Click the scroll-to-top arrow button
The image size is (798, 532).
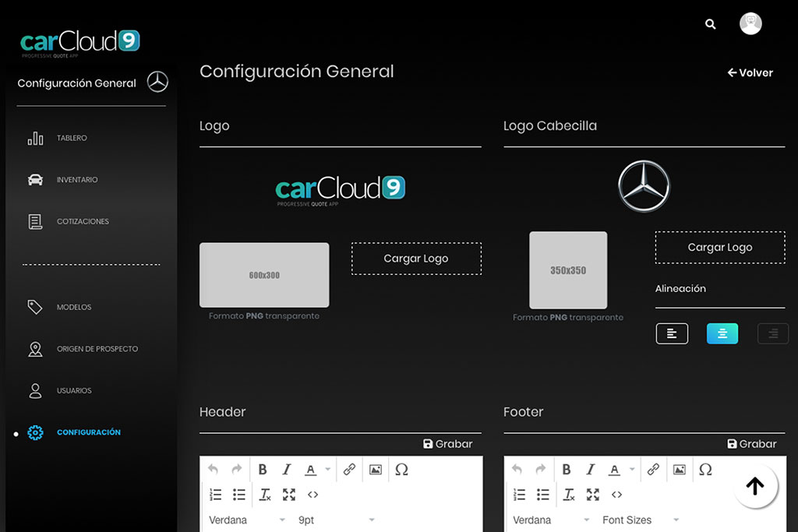coord(755,486)
